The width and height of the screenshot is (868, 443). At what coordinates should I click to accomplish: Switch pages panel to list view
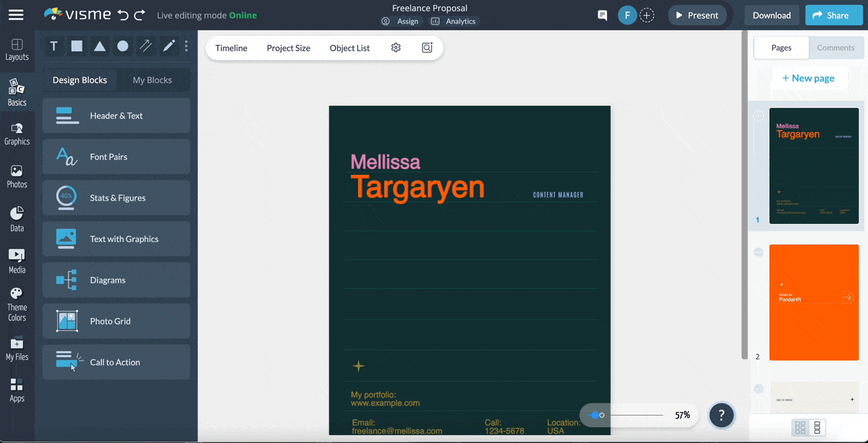818,428
